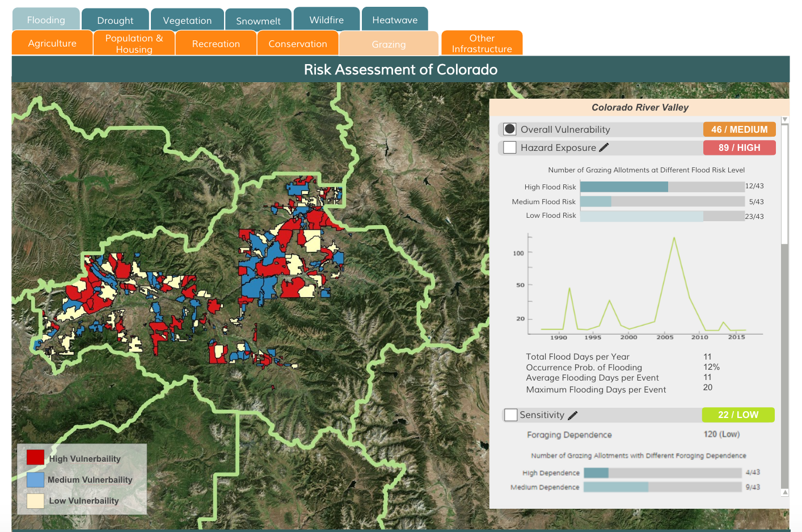Check the Hazard Exposure checkbox
This screenshot has height=532, width=802.
pos(510,147)
